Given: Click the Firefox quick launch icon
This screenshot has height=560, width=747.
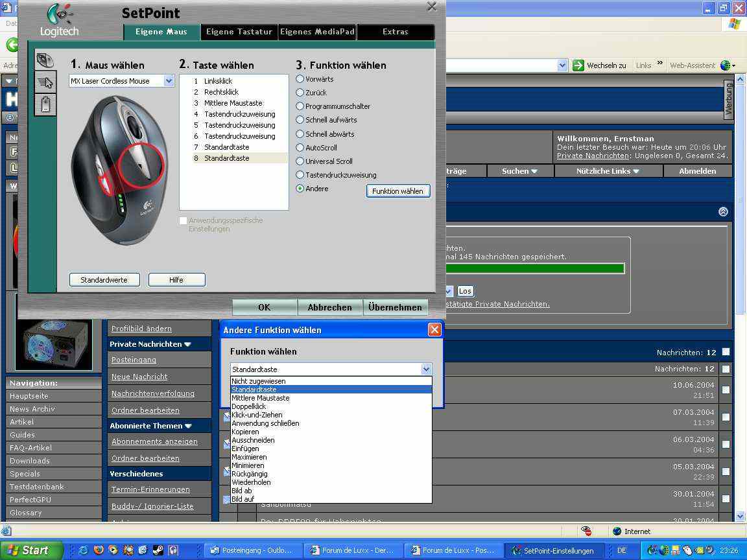Looking at the screenshot, I should click(x=99, y=550).
